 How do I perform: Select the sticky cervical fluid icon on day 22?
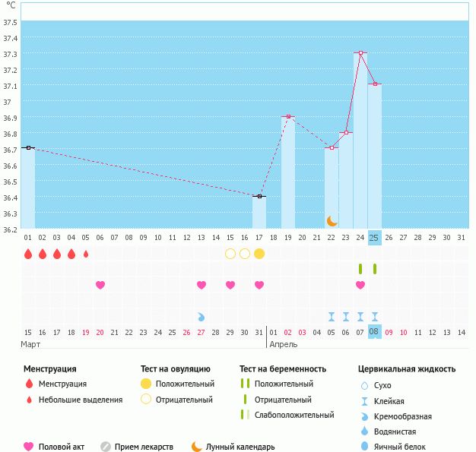pos(332,317)
